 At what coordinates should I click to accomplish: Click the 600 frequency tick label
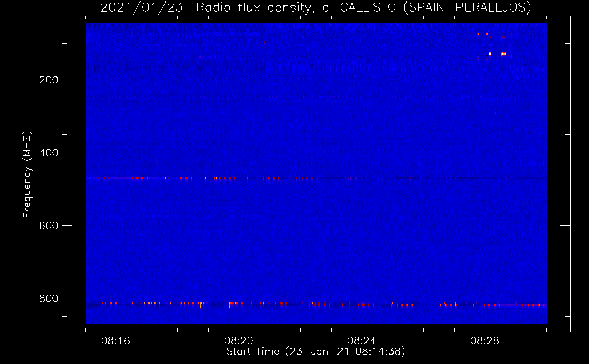[x=49, y=226]
